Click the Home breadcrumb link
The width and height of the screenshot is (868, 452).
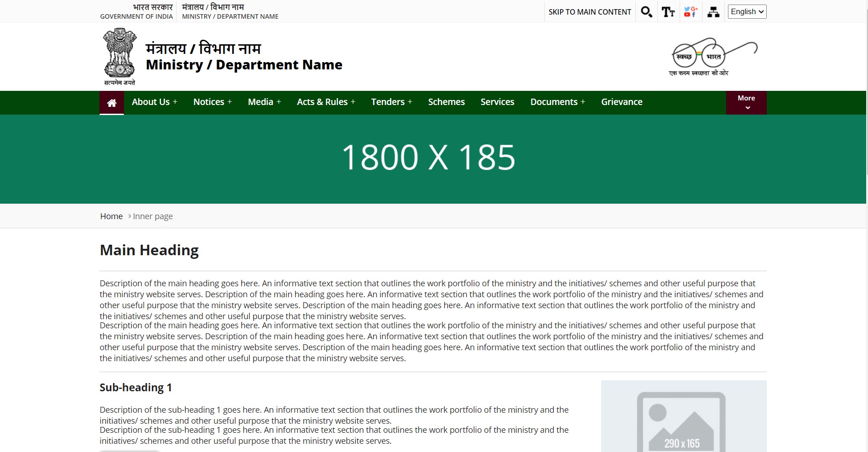pyautogui.click(x=111, y=216)
